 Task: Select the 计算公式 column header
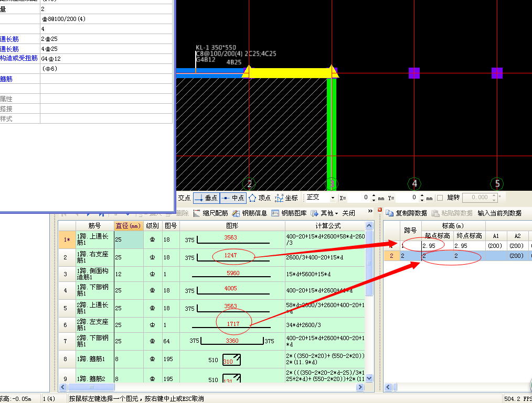(x=325, y=226)
